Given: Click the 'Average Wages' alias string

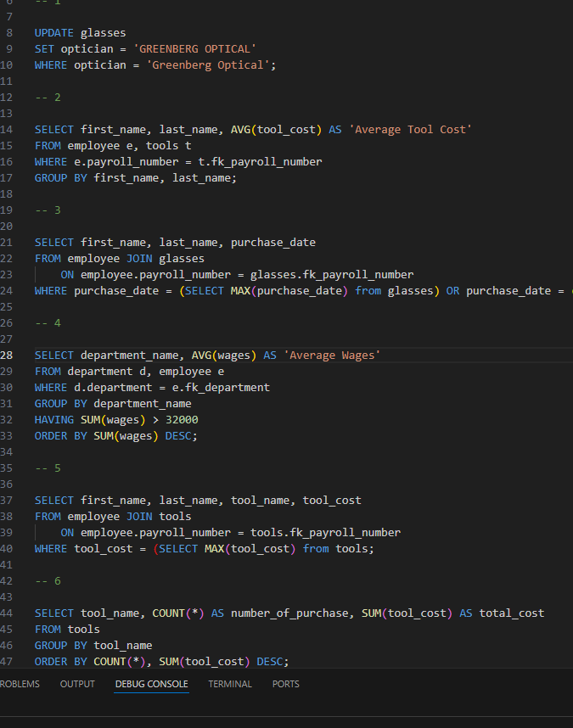Looking at the screenshot, I should [x=332, y=356].
